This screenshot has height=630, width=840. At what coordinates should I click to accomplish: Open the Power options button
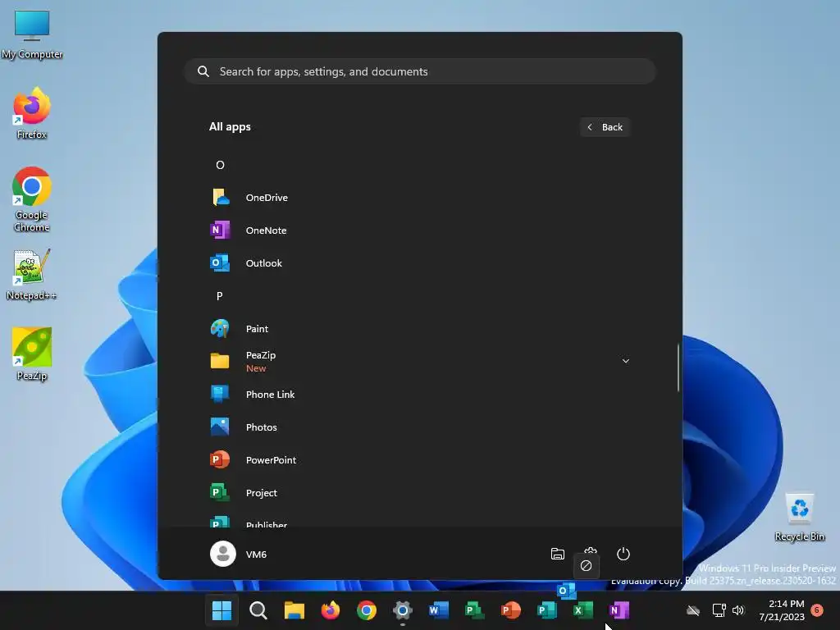623,554
